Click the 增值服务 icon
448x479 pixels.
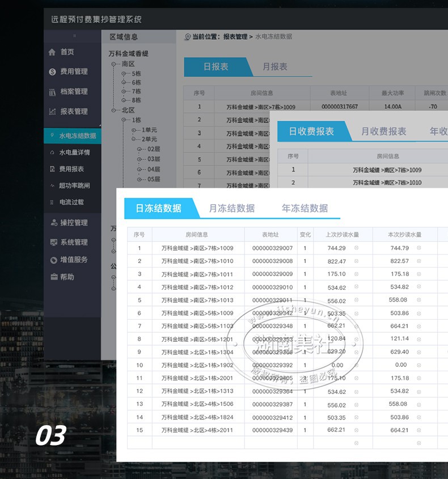54,260
